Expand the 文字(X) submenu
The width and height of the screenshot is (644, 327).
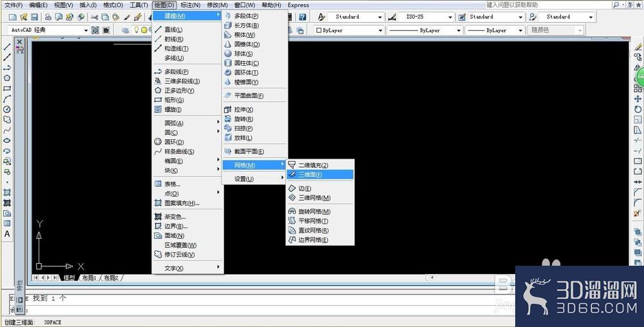187,268
